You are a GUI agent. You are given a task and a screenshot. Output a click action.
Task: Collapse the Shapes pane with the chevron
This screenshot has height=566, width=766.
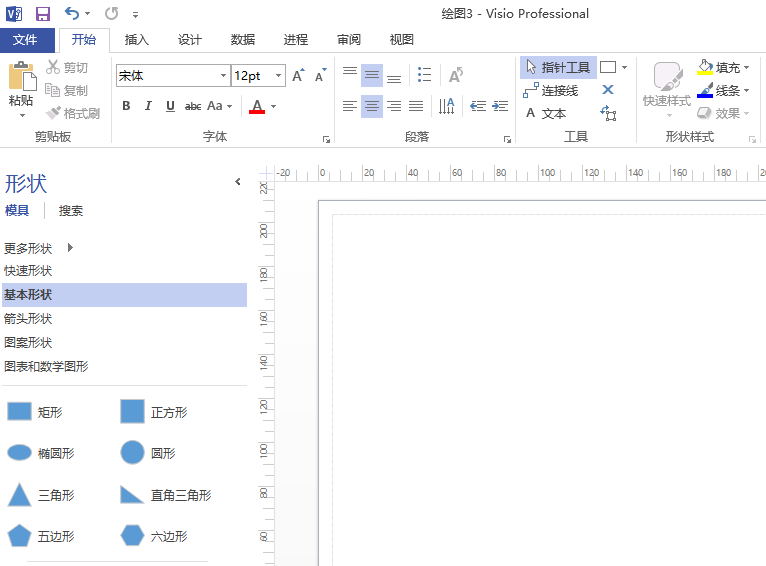(x=238, y=182)
